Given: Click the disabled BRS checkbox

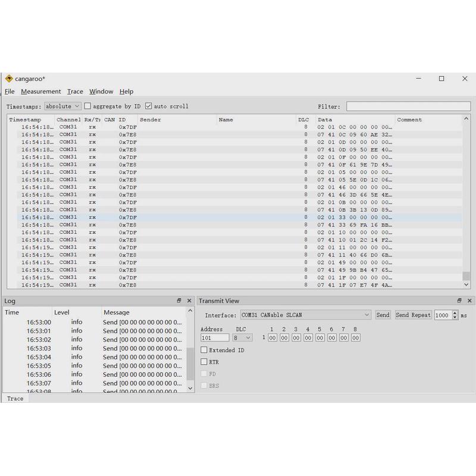Looking at the screenshot, I should pyautogui.click(x=204, y=386).
